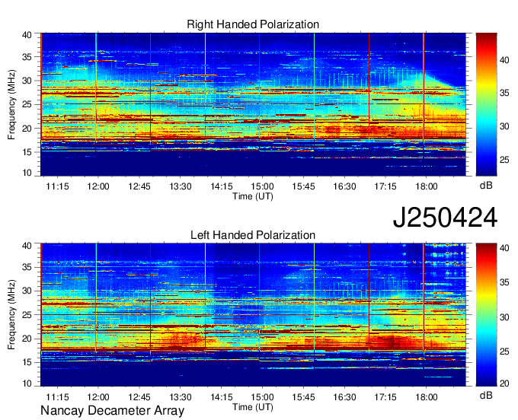Viewport: 518px width, 420px height.
Task: Click the 14:15 tick under Right Handed plot
Action: (222, 186)
